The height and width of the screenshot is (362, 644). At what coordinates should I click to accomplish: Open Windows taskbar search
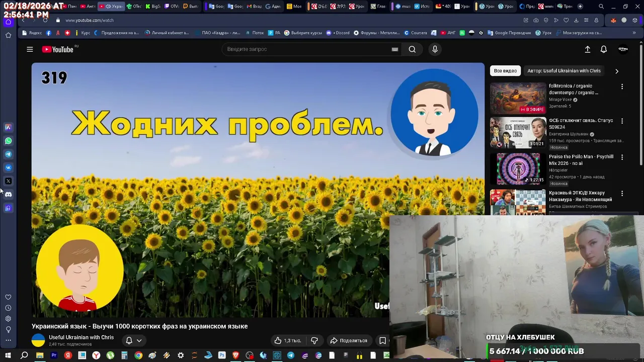point(24,356)
